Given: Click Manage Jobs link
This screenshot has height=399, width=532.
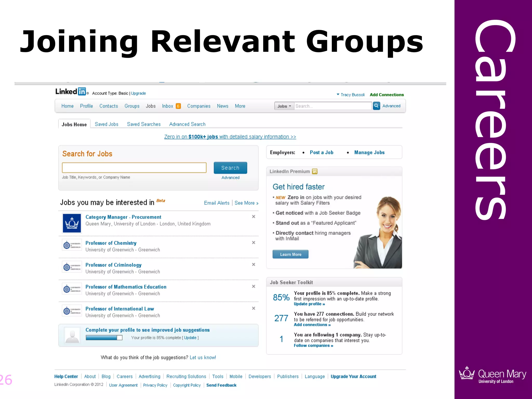Looking at the screenshot, I should (369, 152).
